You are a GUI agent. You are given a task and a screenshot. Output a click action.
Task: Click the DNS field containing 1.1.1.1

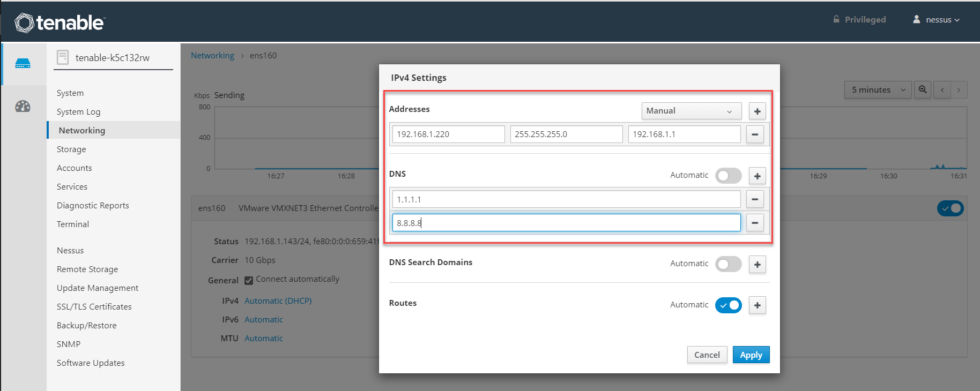click(567, 199)
